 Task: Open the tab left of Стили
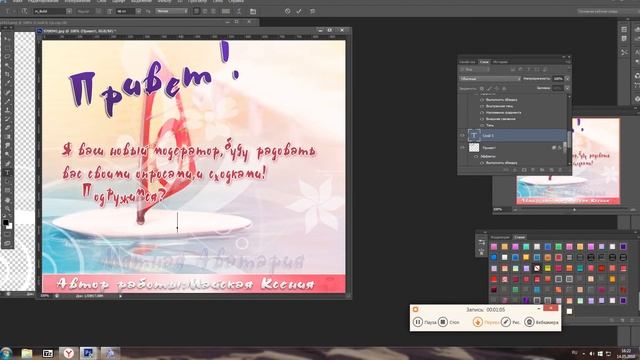pos(500,237)
